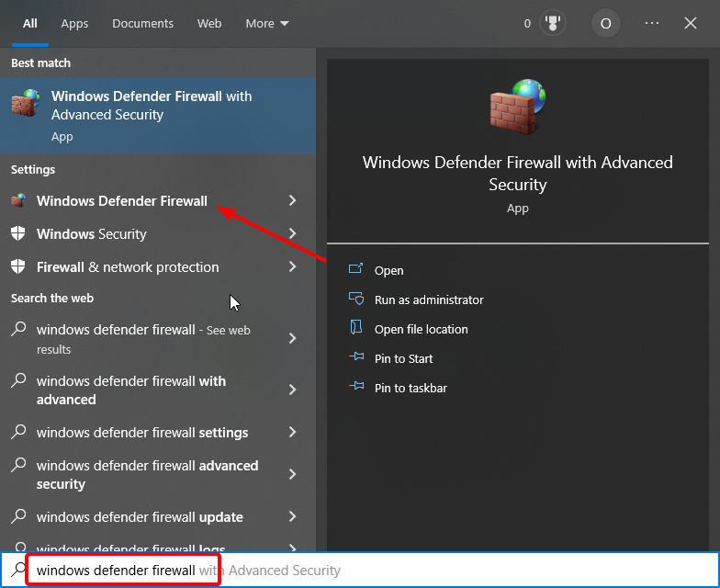Click the shield icon beside Firewall & network protection

18,266
